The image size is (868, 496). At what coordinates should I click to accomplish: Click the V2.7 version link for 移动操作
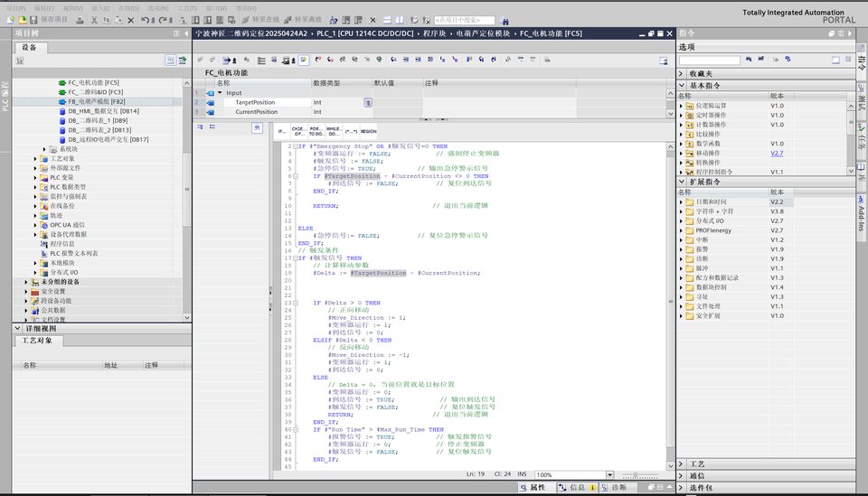(777, 154)
